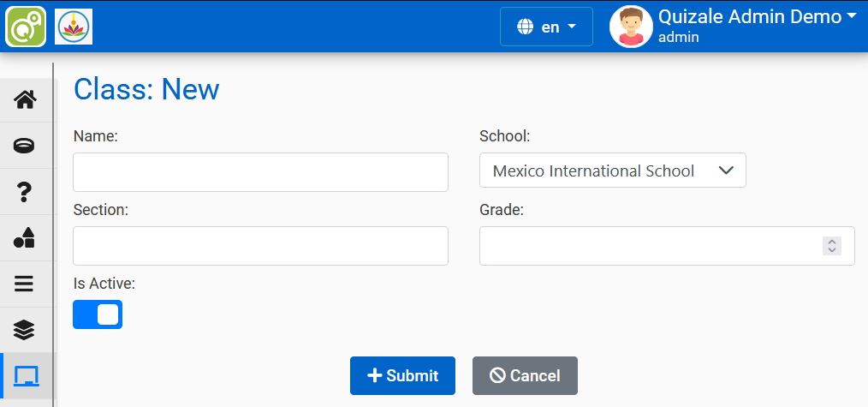The width and height of the screenshot is (868, 407).
Task: Toggle the Is Active switch
Action: coord(98,314)
